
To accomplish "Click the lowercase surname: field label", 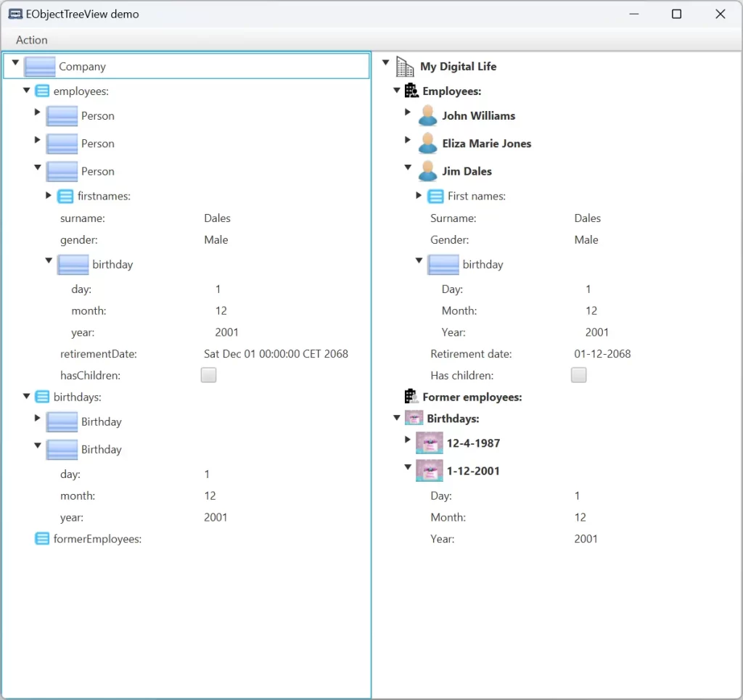I will (83, 218).
